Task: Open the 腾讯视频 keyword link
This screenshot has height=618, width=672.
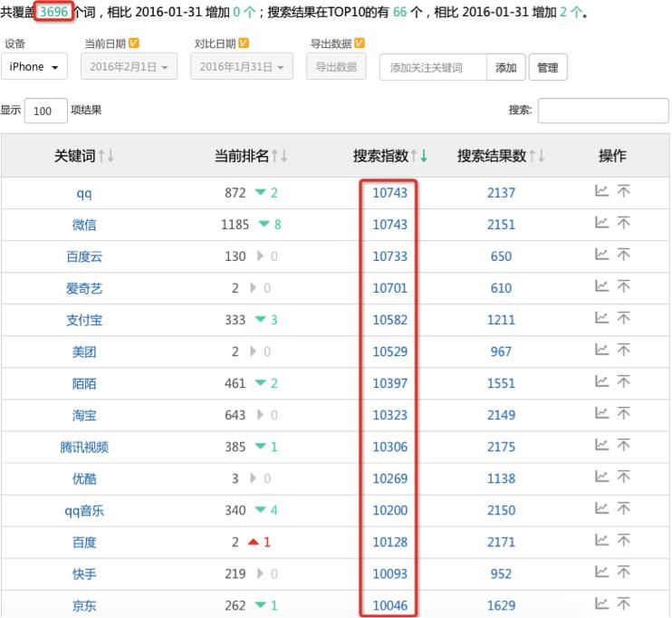Action: (84, 447)
